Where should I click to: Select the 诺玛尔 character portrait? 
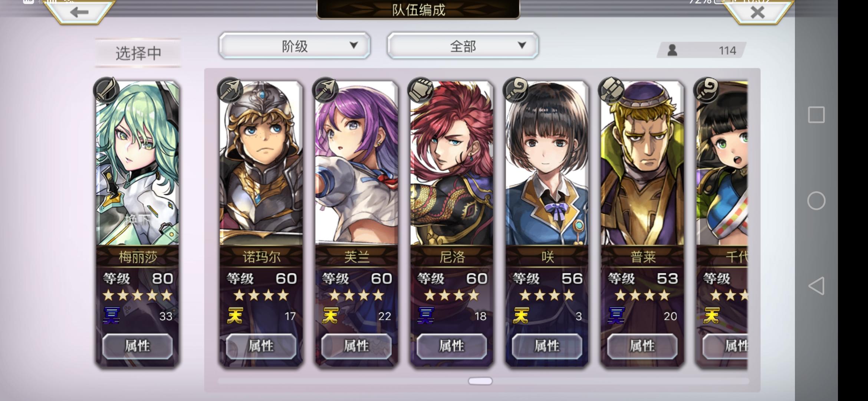pos(261,163)
